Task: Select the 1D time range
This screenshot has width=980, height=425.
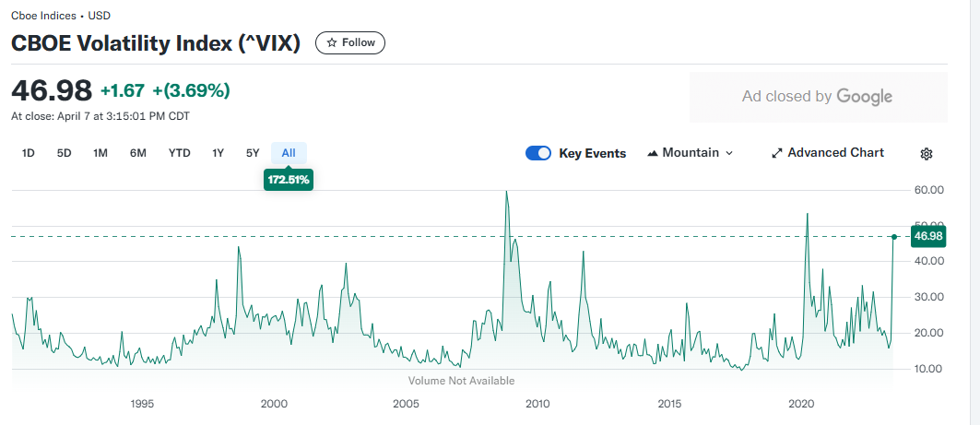Action: (x=29, y=153)
